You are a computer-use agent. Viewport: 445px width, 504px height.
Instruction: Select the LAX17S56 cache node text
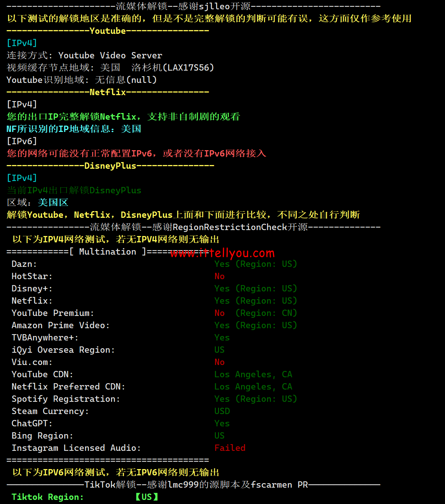[x=188, y=68]
